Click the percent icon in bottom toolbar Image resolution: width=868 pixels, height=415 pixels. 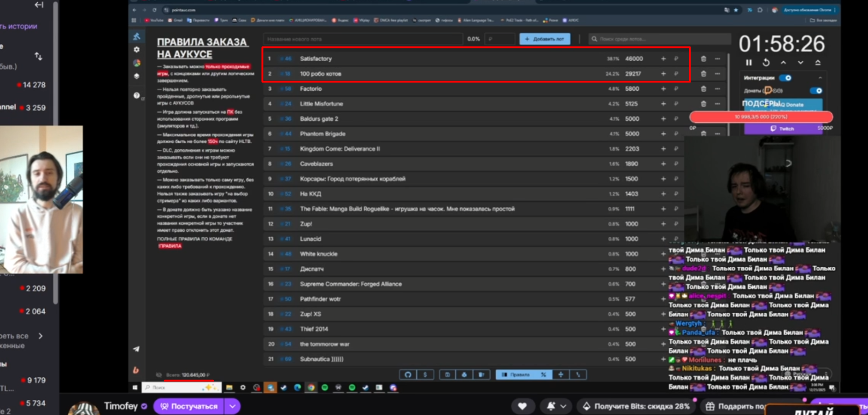pos(544,374)
